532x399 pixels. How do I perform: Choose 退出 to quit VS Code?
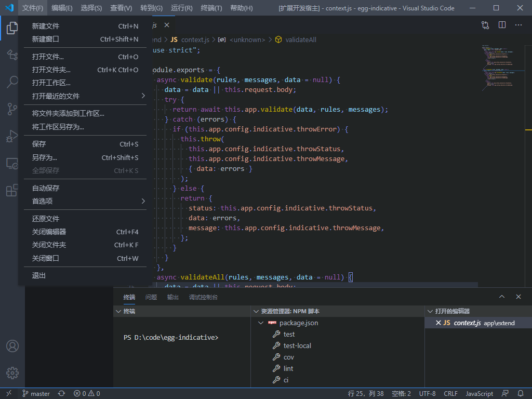coord(85,275)
